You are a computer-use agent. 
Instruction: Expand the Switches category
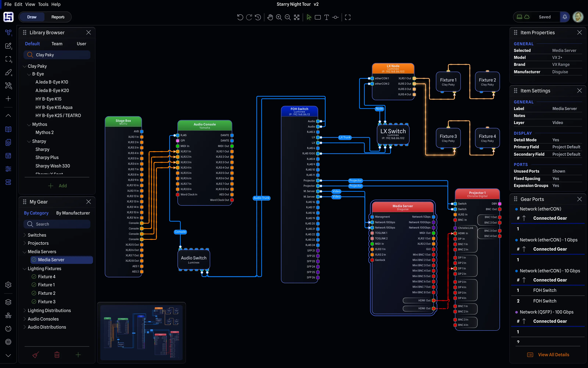coord(25,235)
